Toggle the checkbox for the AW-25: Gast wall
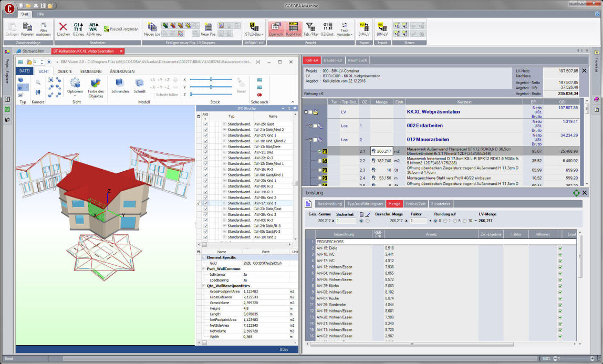The width and height of the screenshot is (603, 364). point(206,124)
